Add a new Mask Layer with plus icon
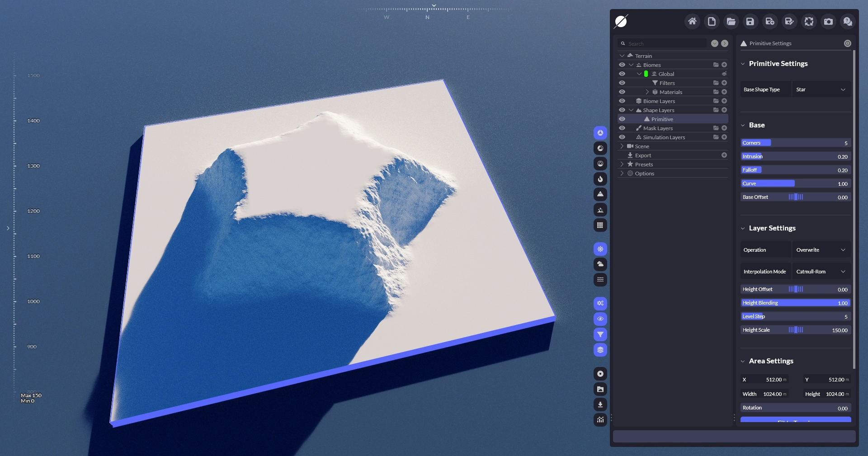The height and width of the screenshot is (456, 868). (x=724, y=128)
